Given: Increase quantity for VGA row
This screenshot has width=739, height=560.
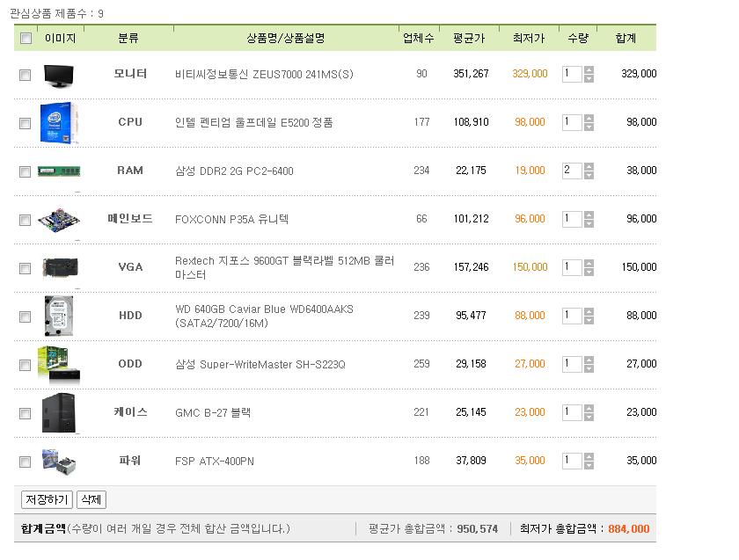Looking at the screenshot, I should click(x=589, y=263).
